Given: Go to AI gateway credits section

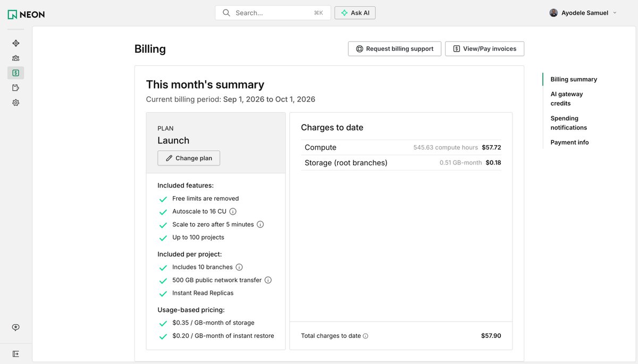Looking at the screenshot, I should 567,99.
